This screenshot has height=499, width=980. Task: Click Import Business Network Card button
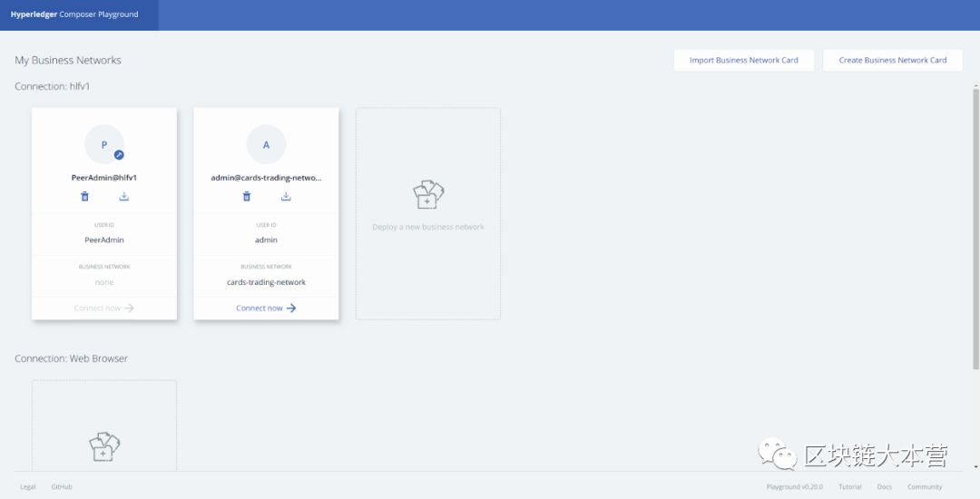(x=744, y=60)
